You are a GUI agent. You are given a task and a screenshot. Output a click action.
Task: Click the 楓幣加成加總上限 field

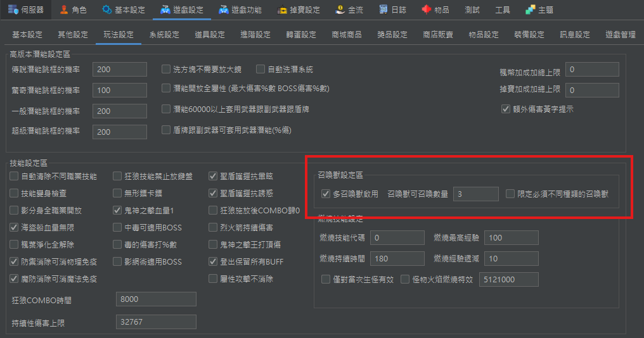coord(592,70)
